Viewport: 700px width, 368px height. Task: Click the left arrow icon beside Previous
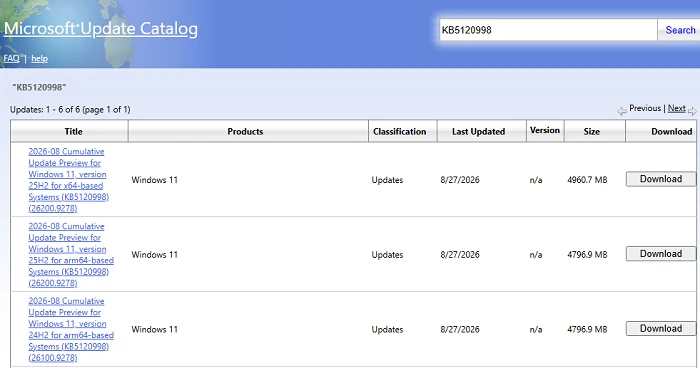(x=622, y=111)
